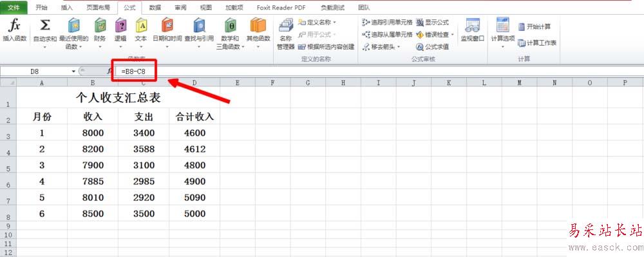Screen dimensions: 644x257
Task: Select column header H
Action: click(343, 82)
